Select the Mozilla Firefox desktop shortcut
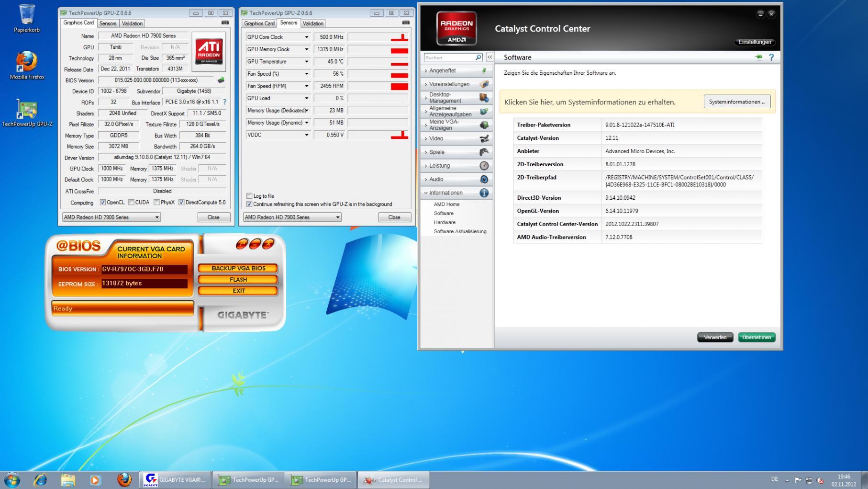The image size is (868, 489). (27, 65)
